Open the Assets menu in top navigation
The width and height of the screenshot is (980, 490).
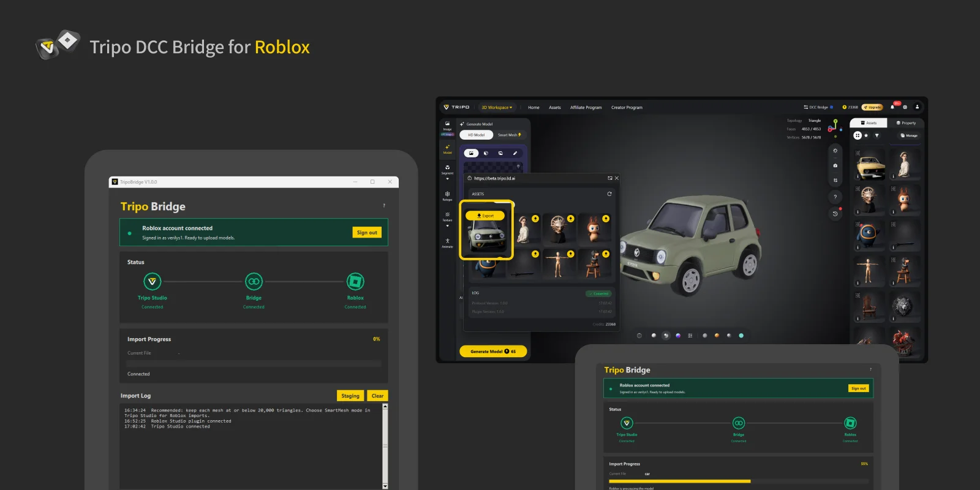click(555, 107)
